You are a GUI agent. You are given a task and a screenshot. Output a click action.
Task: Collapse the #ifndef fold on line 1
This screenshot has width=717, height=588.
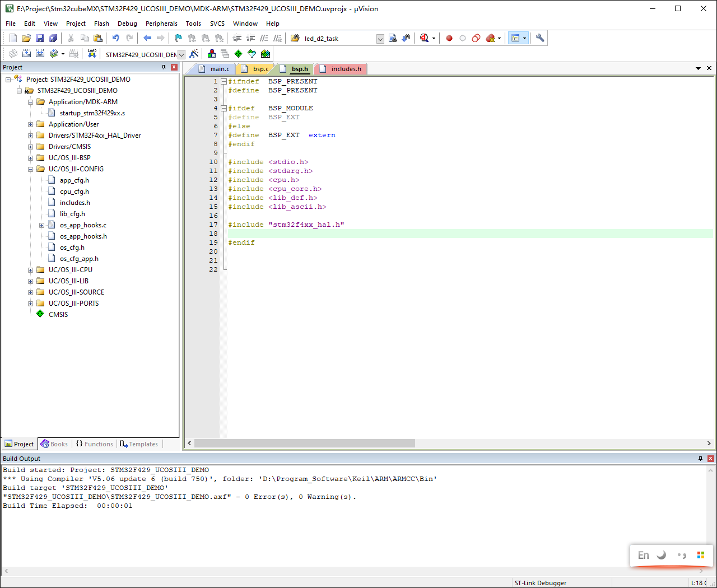(224, 81)
